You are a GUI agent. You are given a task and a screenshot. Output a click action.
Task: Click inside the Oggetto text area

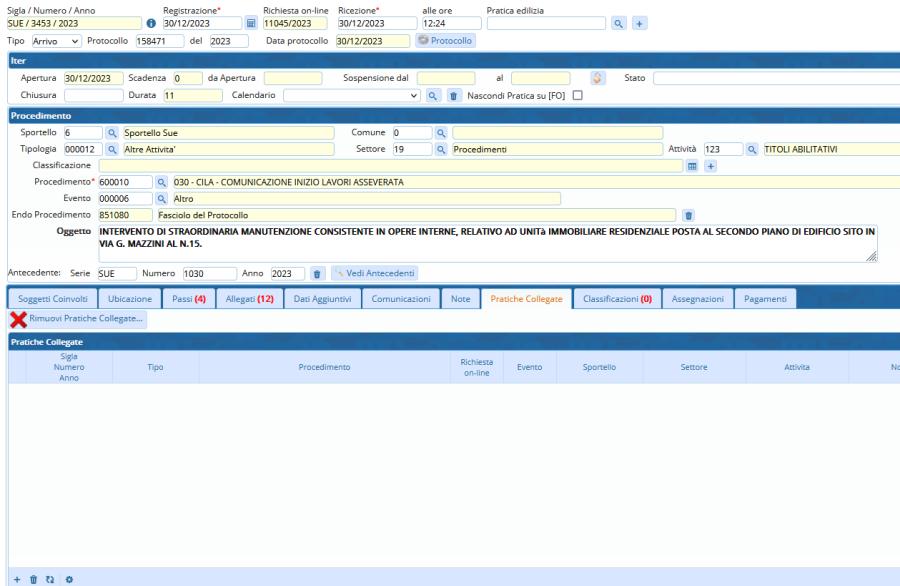487,243
